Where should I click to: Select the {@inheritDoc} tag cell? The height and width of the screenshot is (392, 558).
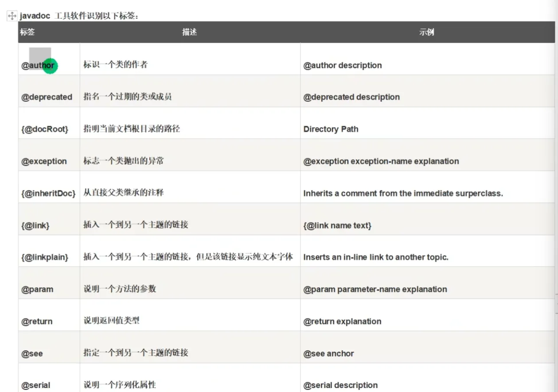48,194
